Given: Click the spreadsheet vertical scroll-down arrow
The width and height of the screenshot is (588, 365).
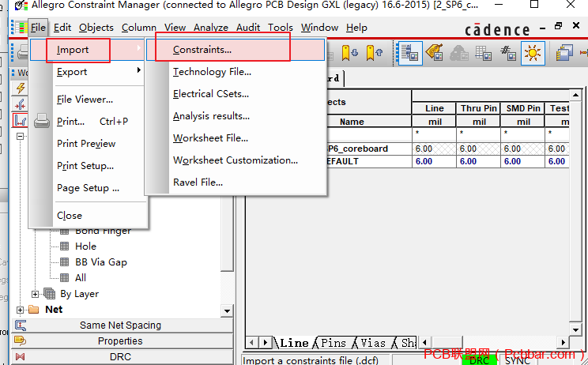Looking at the screenshot, I should tap(575, 329).
